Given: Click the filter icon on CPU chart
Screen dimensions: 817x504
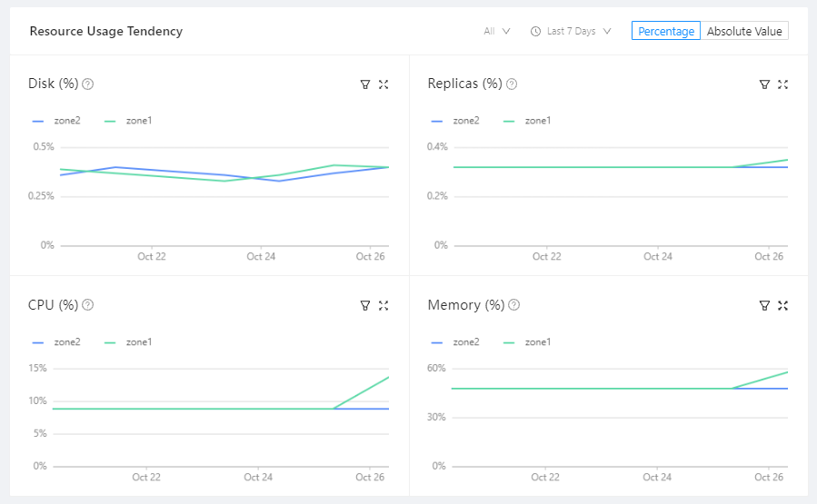Looking at the screenshot, I should 365,306.
